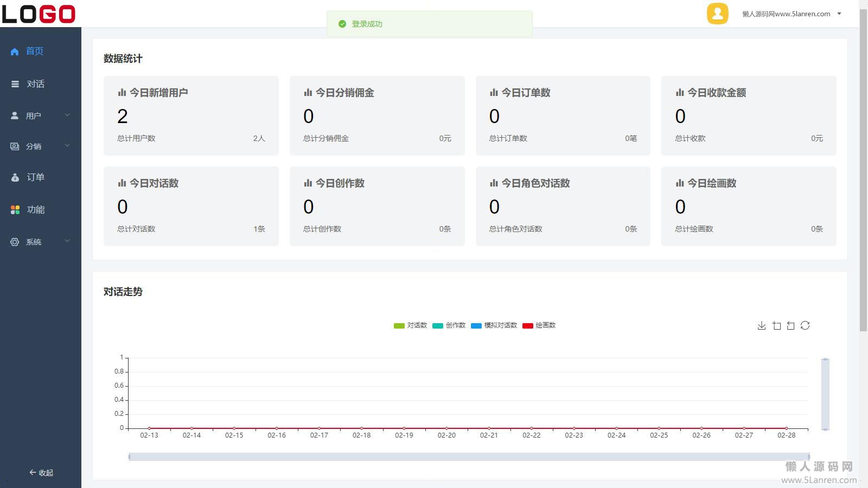Click the LOGO in top-left corner

point(39,14)
